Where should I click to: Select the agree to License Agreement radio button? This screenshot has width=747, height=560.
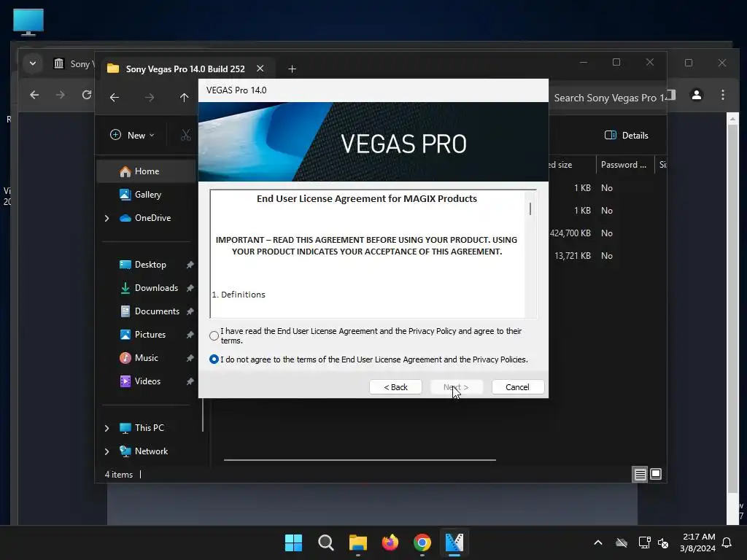coord(214,335)
